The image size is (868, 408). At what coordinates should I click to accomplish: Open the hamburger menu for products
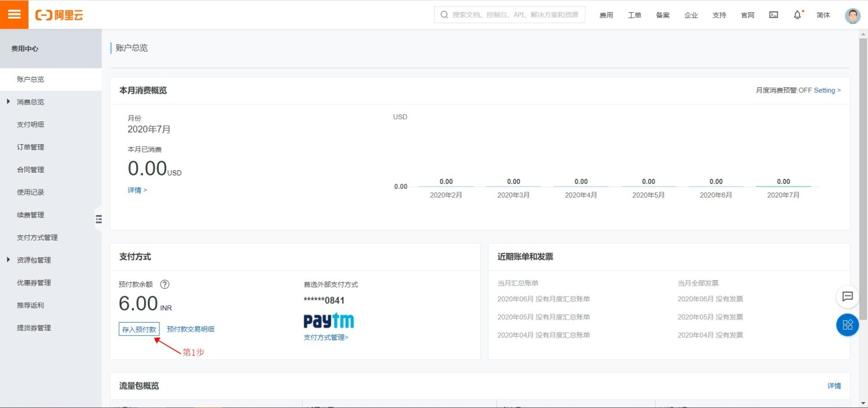(x=14, y=14)
